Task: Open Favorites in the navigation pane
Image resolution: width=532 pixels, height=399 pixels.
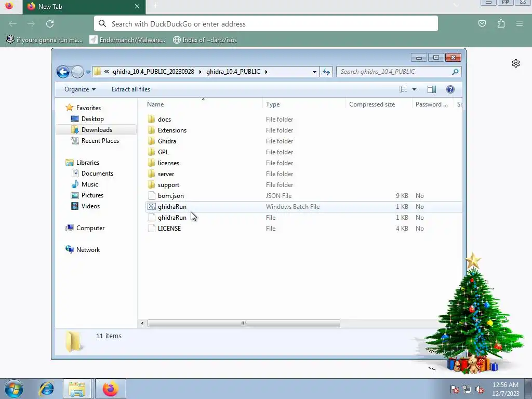Action: click(88, 108)
